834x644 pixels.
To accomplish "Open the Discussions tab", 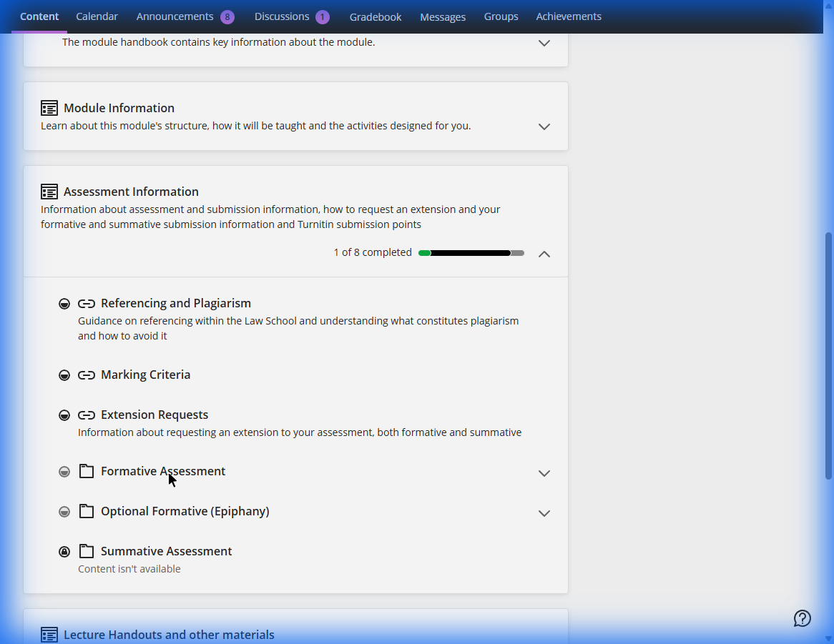I will click(282, 16).
